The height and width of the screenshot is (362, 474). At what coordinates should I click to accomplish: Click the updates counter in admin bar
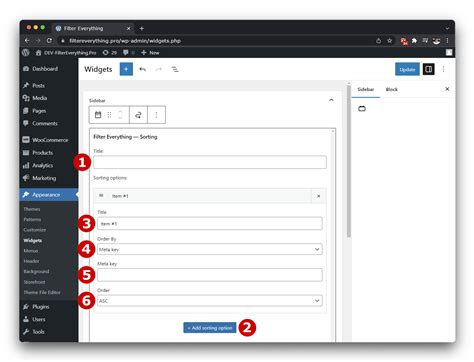tap(110, 53)
